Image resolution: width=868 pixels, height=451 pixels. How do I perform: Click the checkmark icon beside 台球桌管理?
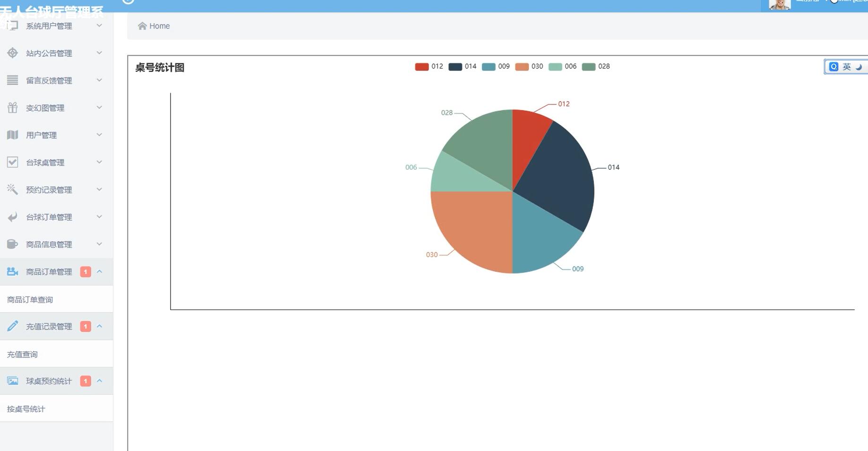click(x=13, y=162)
